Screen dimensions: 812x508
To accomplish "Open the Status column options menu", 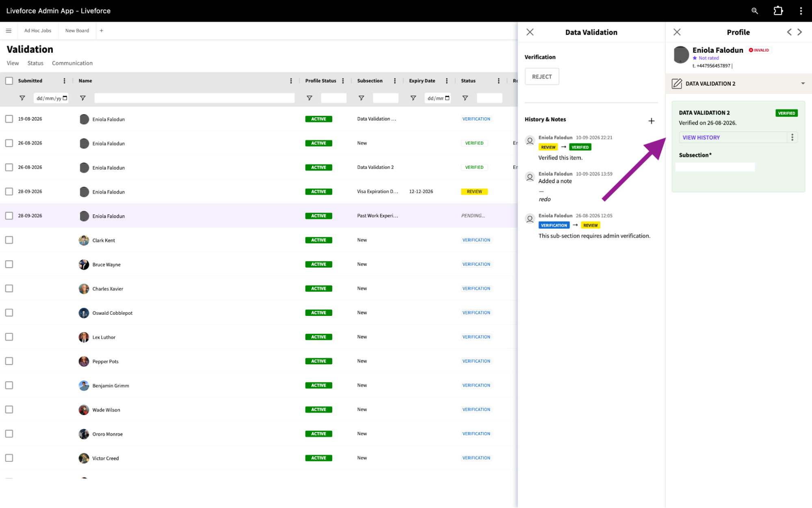I will (498, 81).
